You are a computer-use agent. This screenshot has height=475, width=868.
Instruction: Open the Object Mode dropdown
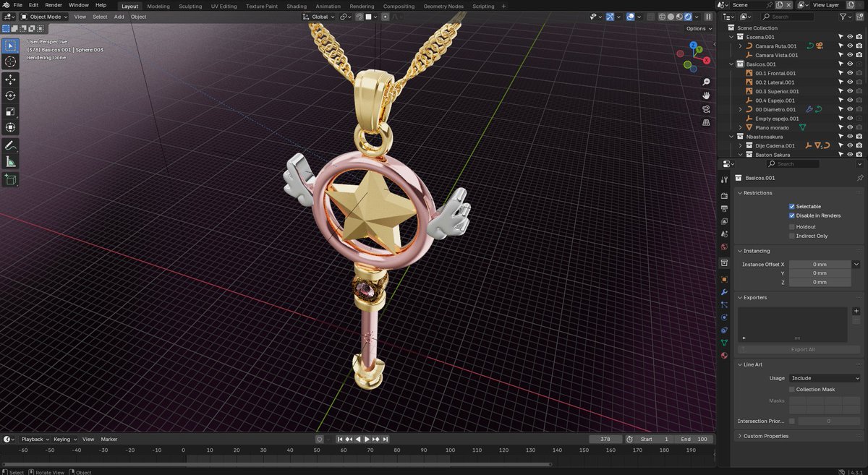click(x=44, y=17)
